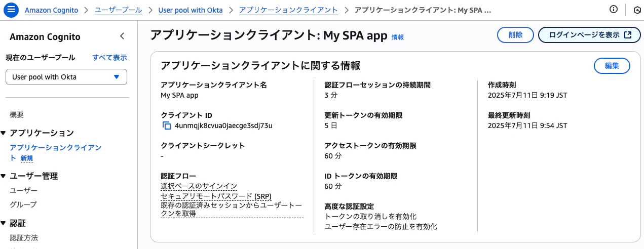This screenshot has height=249, width=644.
Task: Open ユーザー in the sidebar
Action: click(24, 190)
